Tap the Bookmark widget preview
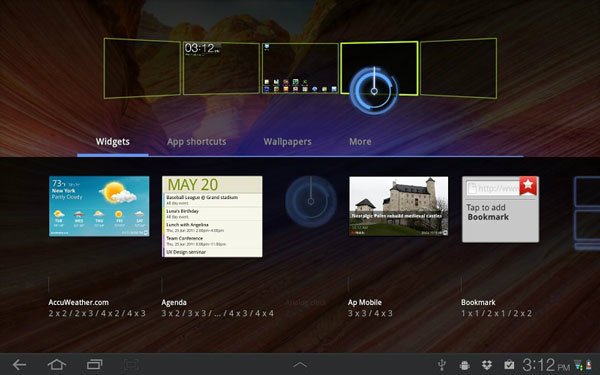The width and height of the screenshot is (600, 375). point(500,209)
